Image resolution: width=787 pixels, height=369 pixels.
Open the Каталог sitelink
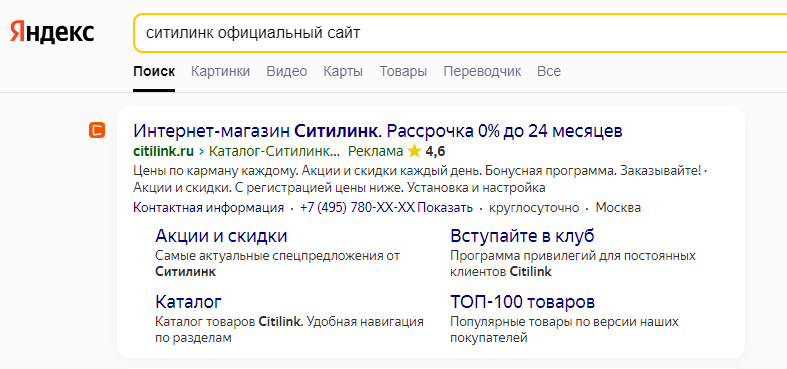pyautogui.click(x=189, y=302)
